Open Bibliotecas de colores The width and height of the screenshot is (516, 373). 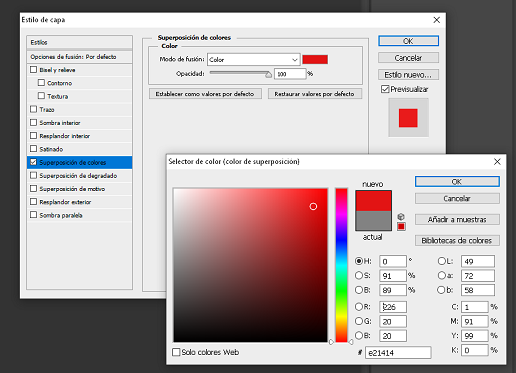point(457,240)
